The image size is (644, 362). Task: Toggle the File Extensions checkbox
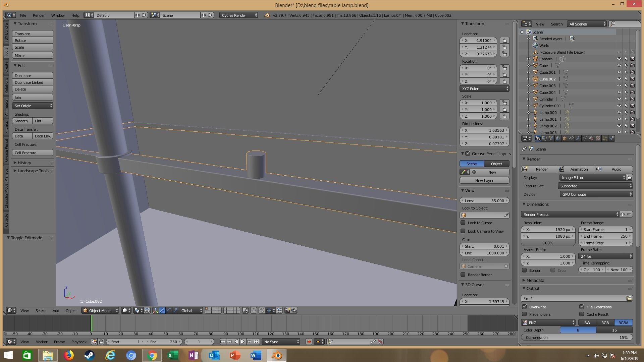click(x=582, y=307)
